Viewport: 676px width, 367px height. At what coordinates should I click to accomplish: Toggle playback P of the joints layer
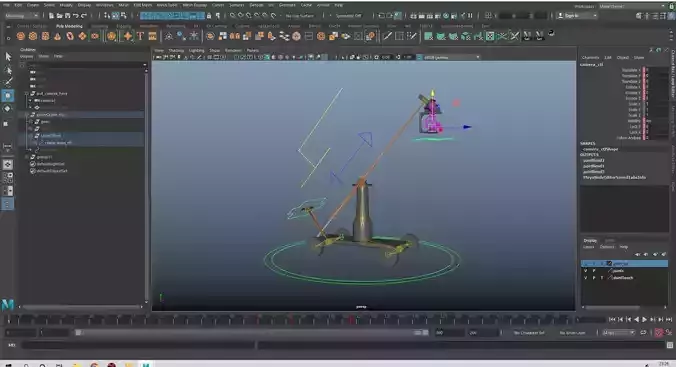[594, 271]
